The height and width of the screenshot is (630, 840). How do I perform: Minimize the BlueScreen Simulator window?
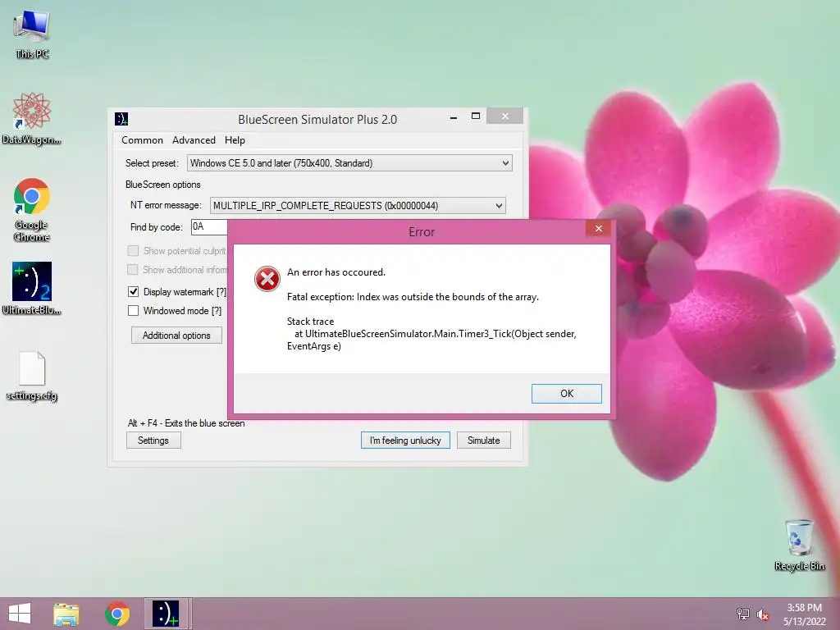[x=454, y=116]
